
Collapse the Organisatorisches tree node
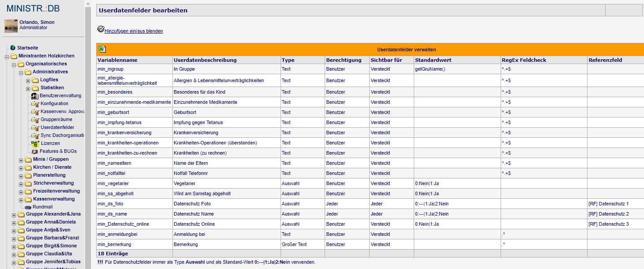coord(14,64)
